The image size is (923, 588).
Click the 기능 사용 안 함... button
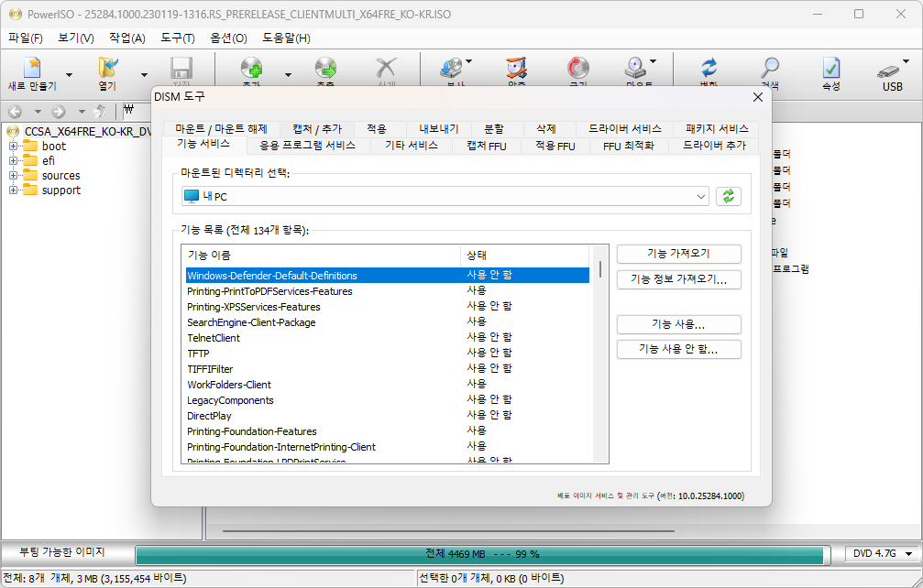coord(678,349)
